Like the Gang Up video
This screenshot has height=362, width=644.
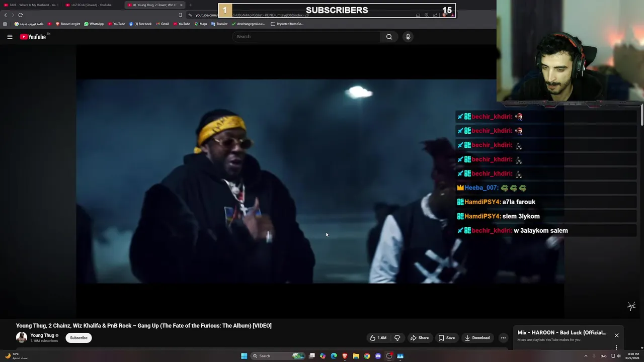point(378,338)
